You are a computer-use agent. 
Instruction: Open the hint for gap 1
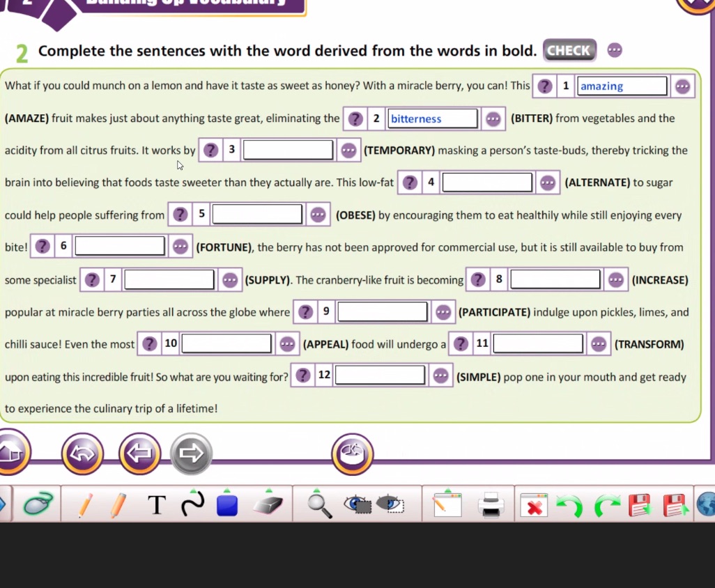(544, 86)
